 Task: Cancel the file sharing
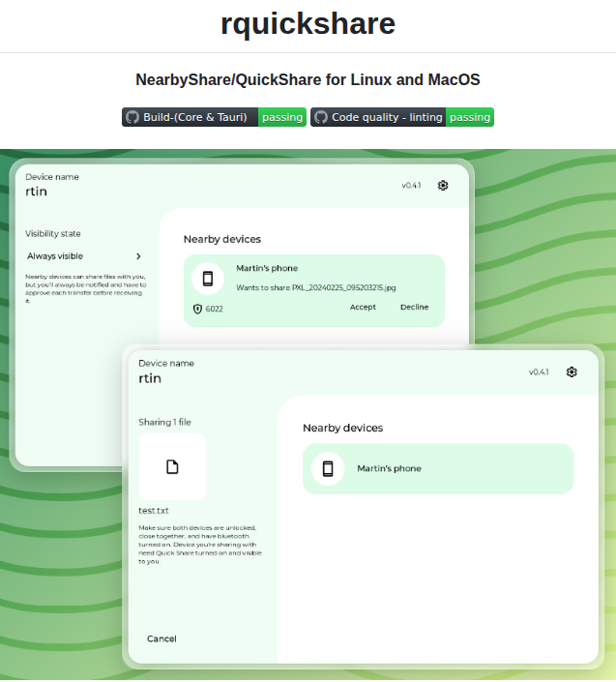(x=161, y=638)
